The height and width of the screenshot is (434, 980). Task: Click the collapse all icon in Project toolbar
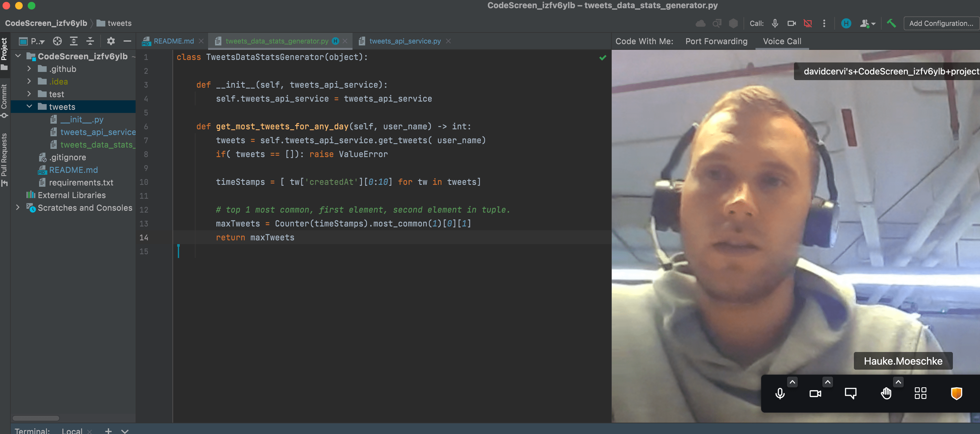click(90, 41)
